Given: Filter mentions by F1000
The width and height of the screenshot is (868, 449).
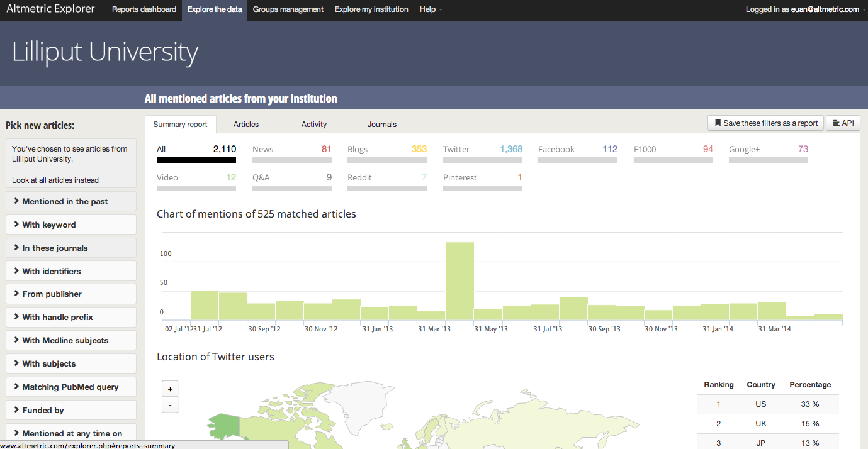Looking at the screenshot, I should tap(674, 153).
